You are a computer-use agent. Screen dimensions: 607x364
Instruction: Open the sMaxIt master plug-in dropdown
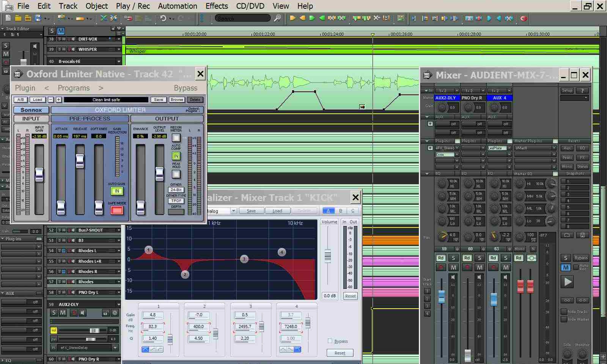[554, 148]
